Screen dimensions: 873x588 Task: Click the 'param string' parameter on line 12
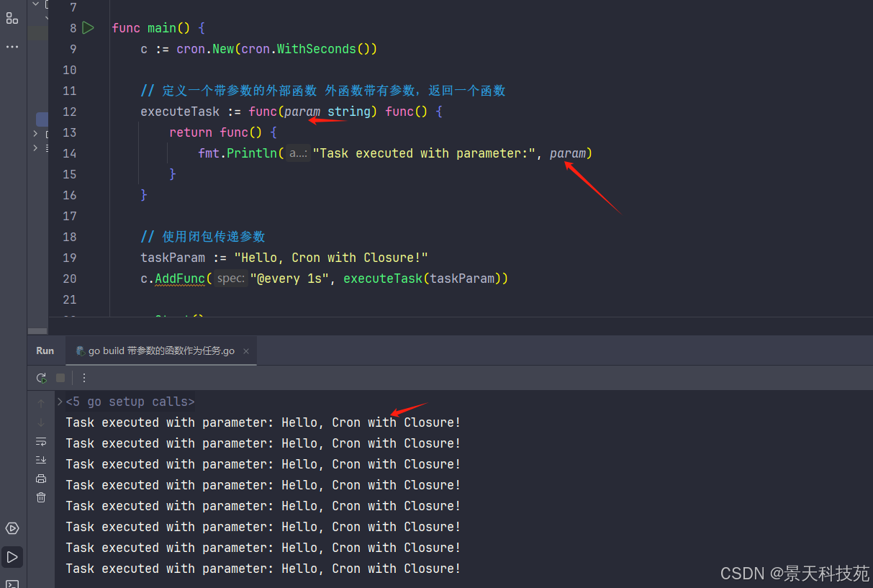click(x=327, y=112)
